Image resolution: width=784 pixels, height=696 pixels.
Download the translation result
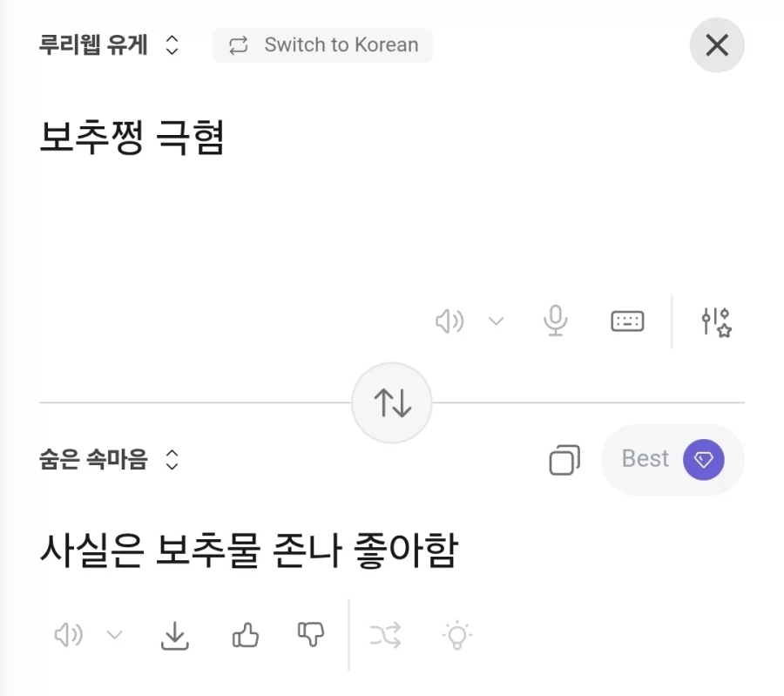174,635
